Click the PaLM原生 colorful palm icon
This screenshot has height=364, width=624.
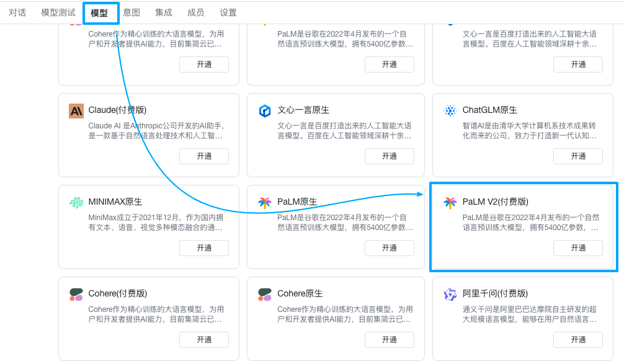pos(265,203)
